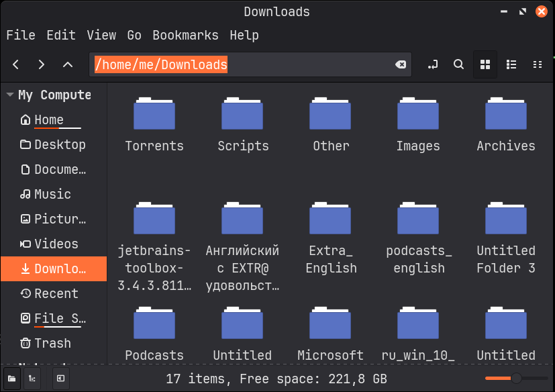Click the Extra_English folder label

click(331, 259)
